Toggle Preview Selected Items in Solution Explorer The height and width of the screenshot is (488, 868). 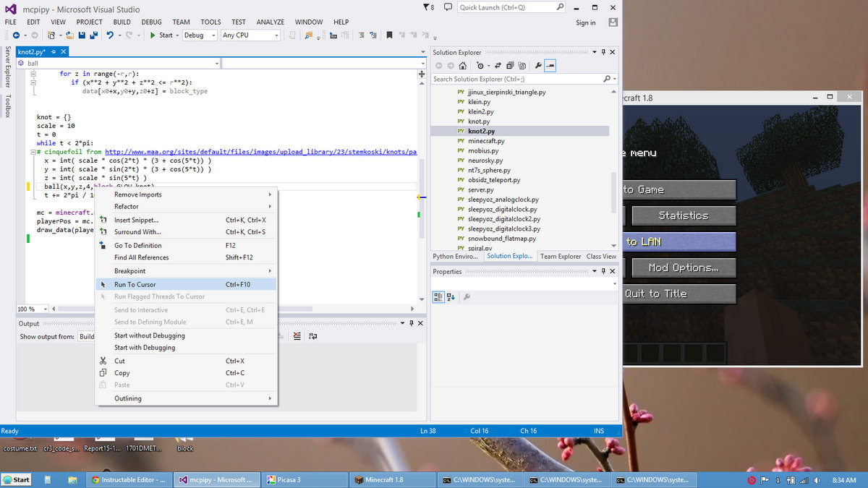coord(550,65)
